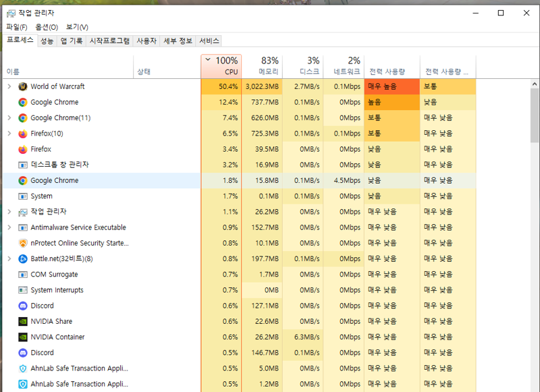Viewport: 540px width, 392px height.
Task: Select the nProtect Online Security Starte... name
Action: point(80,243)
